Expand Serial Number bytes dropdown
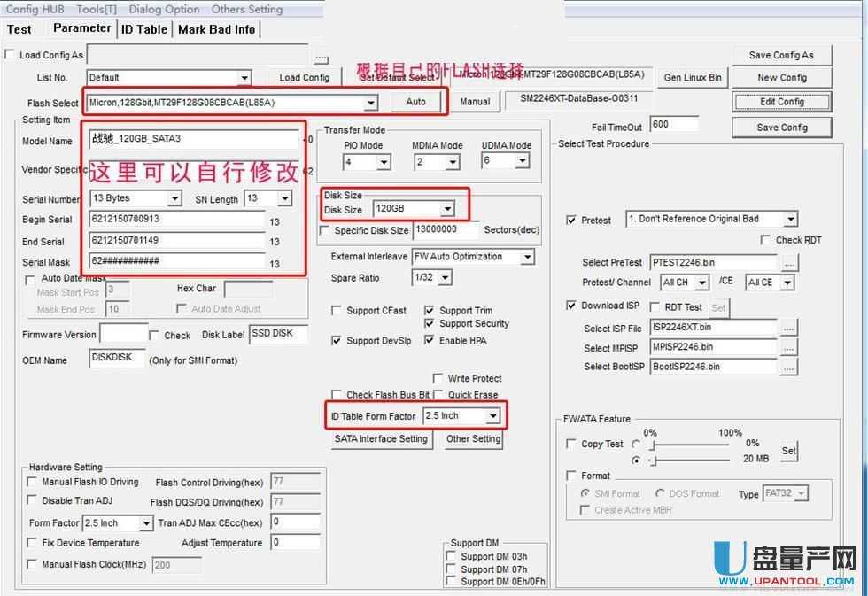 pos(174,198)
